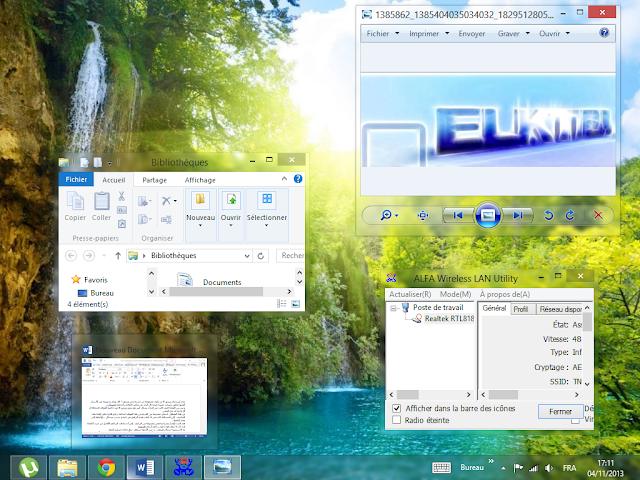Click the FRA language indicator in taskbar
This screenshot has height=480, width=640.
[569, 468]
